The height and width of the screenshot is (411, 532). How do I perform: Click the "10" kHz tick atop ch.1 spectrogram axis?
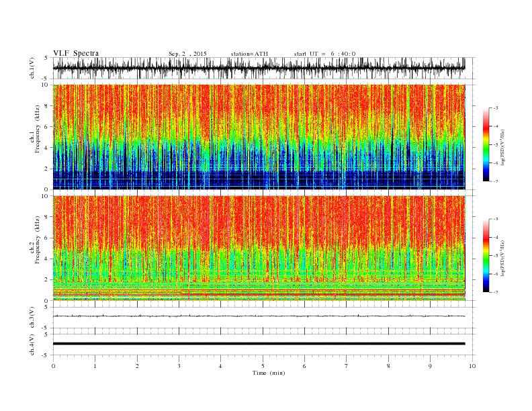click(46, 85)
